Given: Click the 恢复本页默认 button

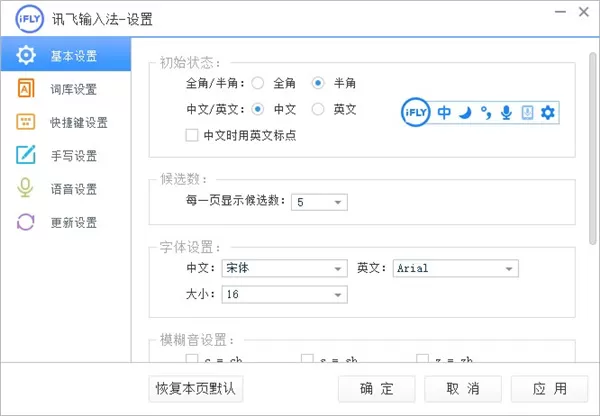Looking at the screenshot, I should tap(196, 389).
